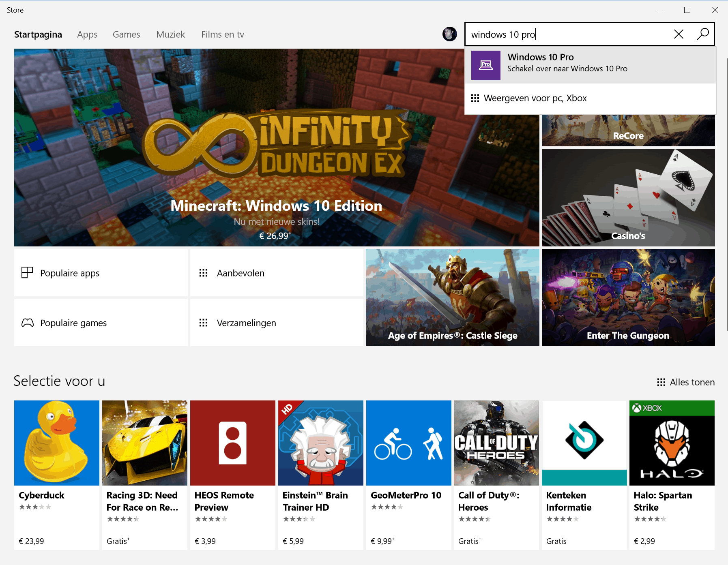Open the Aanbevolen button

(277, 272)
